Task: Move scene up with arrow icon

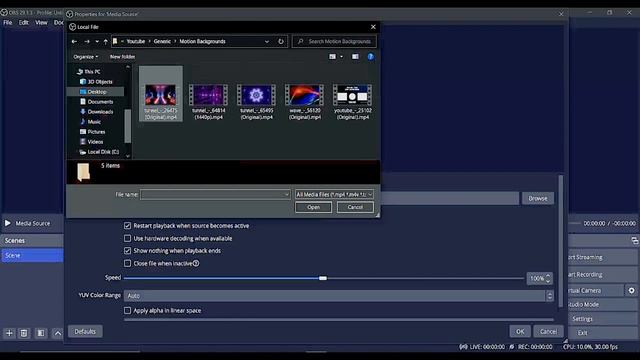Action: [58, 333]
